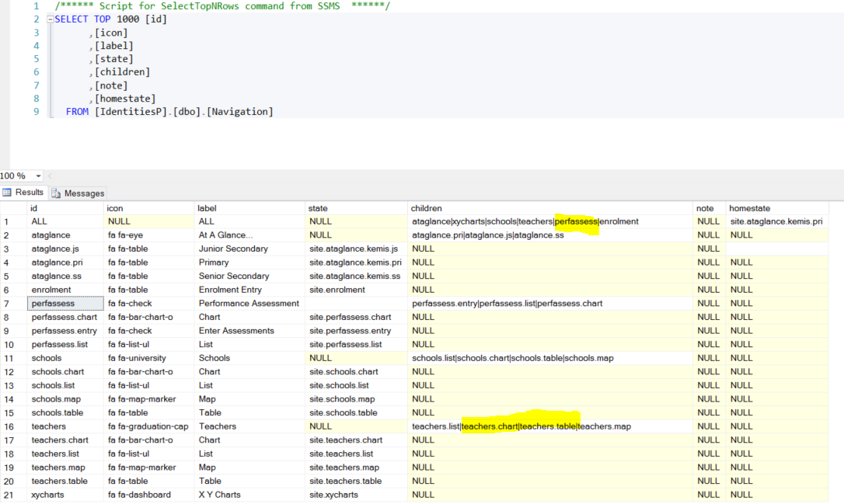Image resolution: width=844 pixels, height=504 pixels.
Task: Select the row 16 header for teachers
Action: 8,426
